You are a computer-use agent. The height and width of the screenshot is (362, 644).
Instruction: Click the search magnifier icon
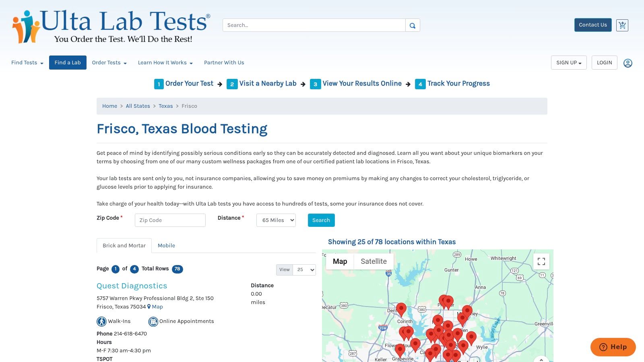pyautogui.click(x=412, y=25)
